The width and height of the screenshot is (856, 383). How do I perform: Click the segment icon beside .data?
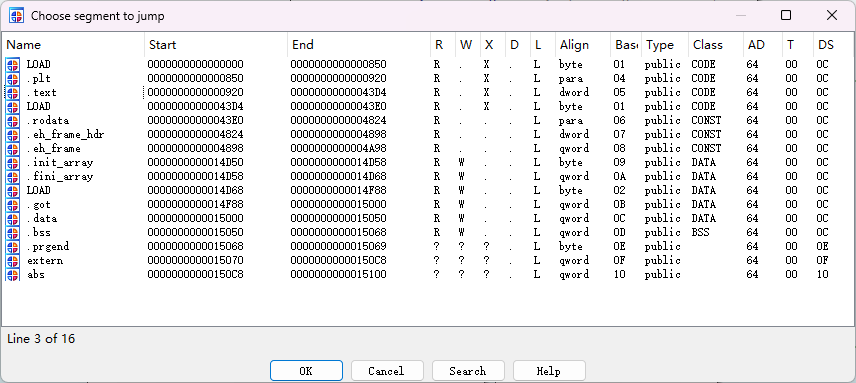tap(13, 219)
